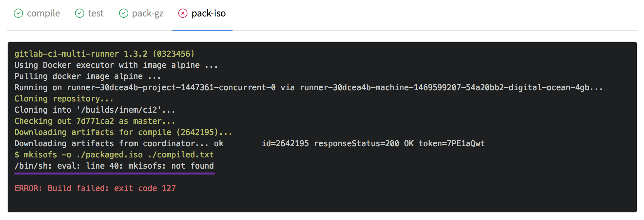The image size is (644, 220).
Task: Open the compile job tab
Action: (x=43, y=13)
